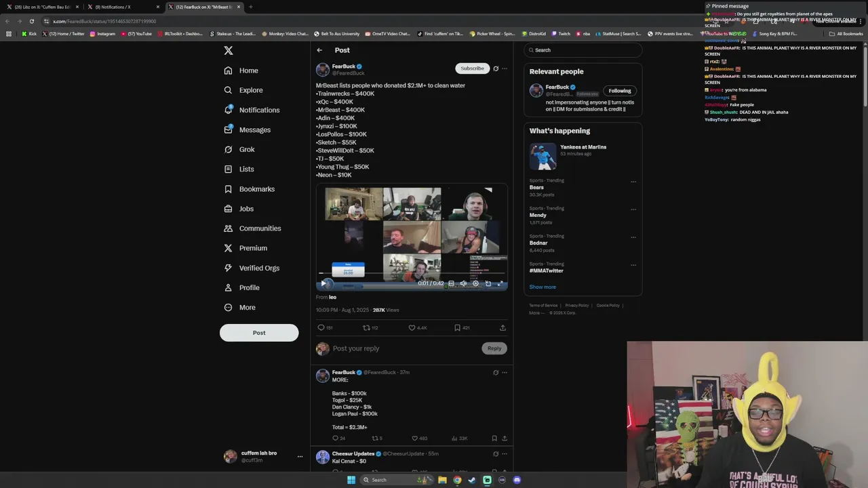Viewport: 868px width, 488px height.
Task: Open the Windows Start menu
Action: (351, 480)
